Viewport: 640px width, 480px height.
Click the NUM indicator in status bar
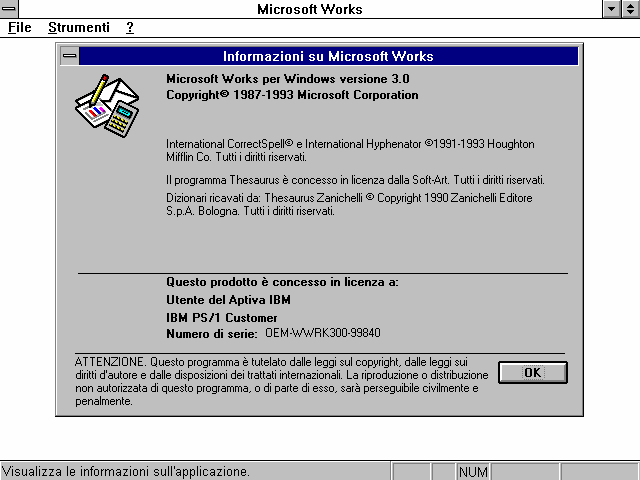coord(473,472)
